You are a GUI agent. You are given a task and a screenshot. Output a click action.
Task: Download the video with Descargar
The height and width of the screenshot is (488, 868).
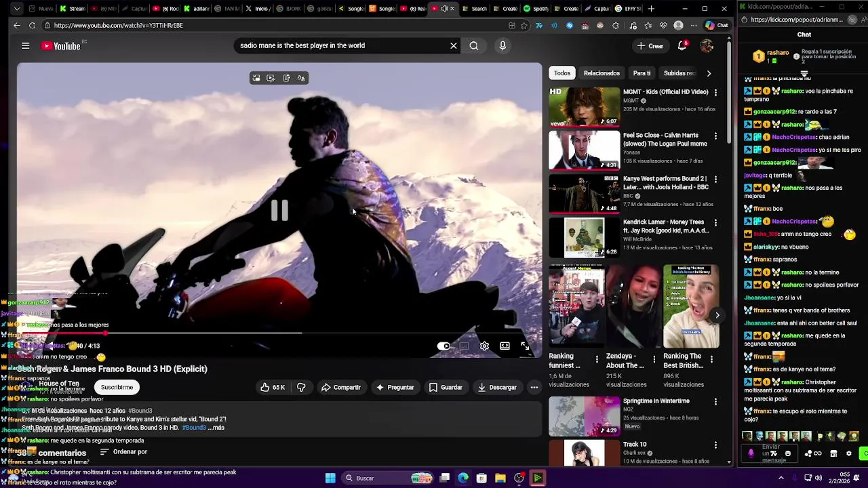point(497,387)
